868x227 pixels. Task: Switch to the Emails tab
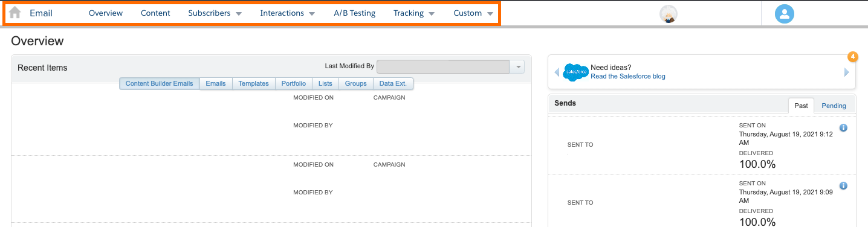pyautogui.click(x=216, y=83)
